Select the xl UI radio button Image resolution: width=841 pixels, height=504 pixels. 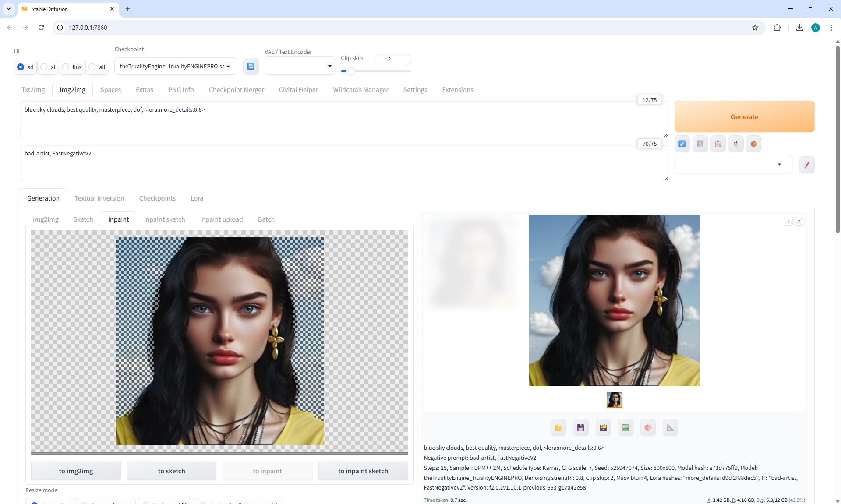click(44, 67)
